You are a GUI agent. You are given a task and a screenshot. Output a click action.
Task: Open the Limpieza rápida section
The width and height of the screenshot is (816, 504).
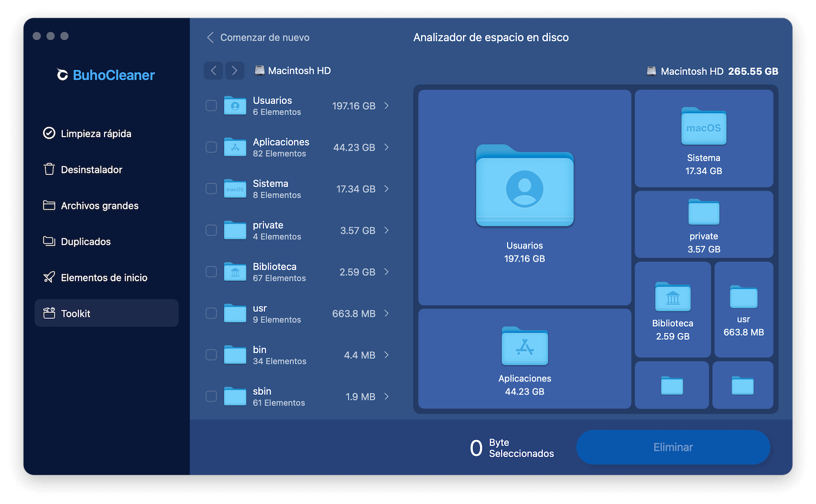tap(106, 134)
